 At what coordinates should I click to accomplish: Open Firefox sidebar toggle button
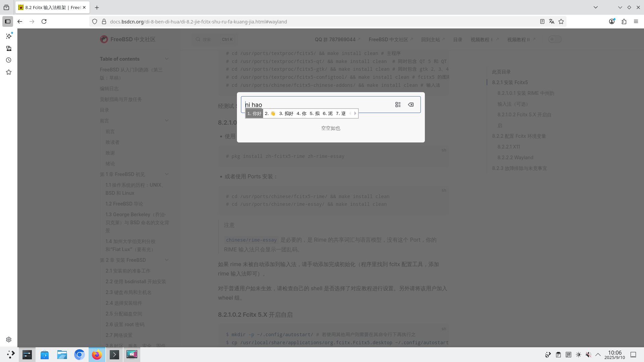[x=8, y=21]
